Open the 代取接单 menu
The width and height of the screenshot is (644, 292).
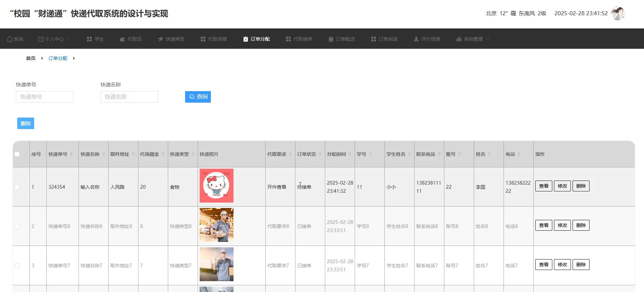299,39
